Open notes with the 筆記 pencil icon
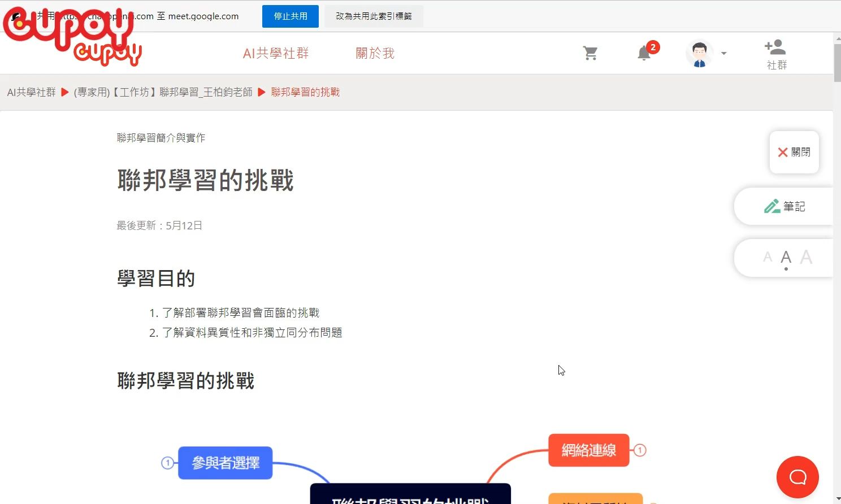841x504 pixels. click(x=785, y=206)
